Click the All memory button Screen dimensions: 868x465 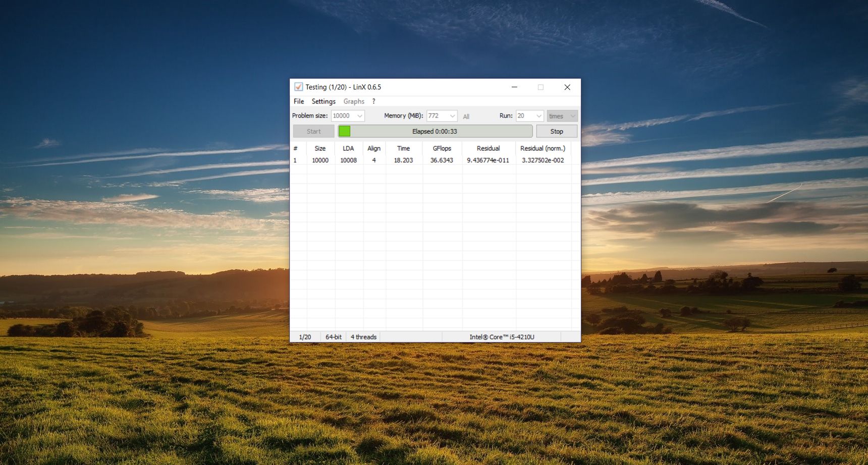pos(466,117)
